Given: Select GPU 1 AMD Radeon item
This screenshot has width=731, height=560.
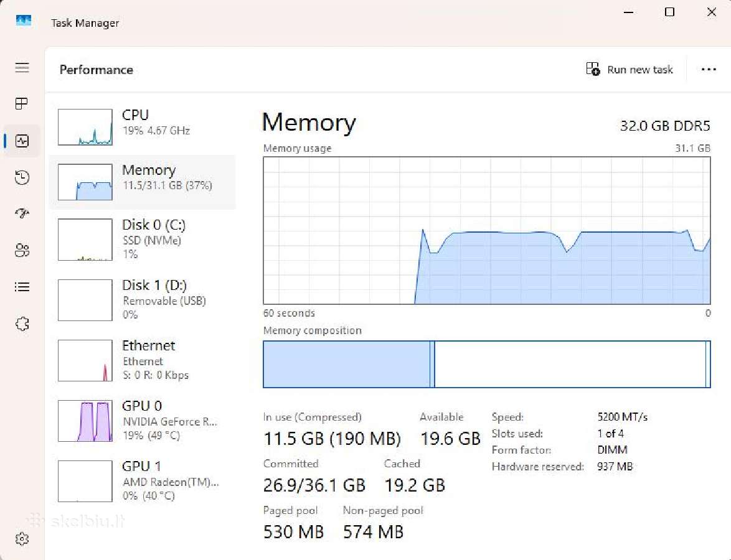Looking at the screenshot, I should tap(142, 481).
